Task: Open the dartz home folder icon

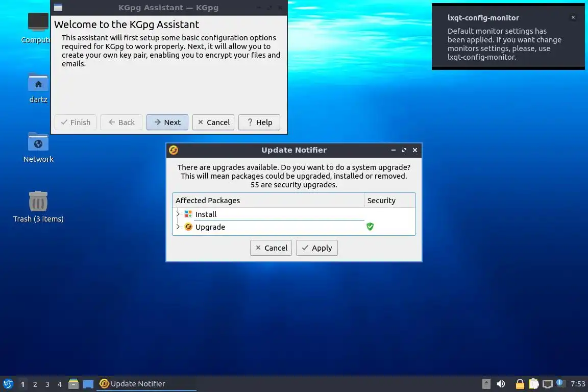Action: click(38, 88)
